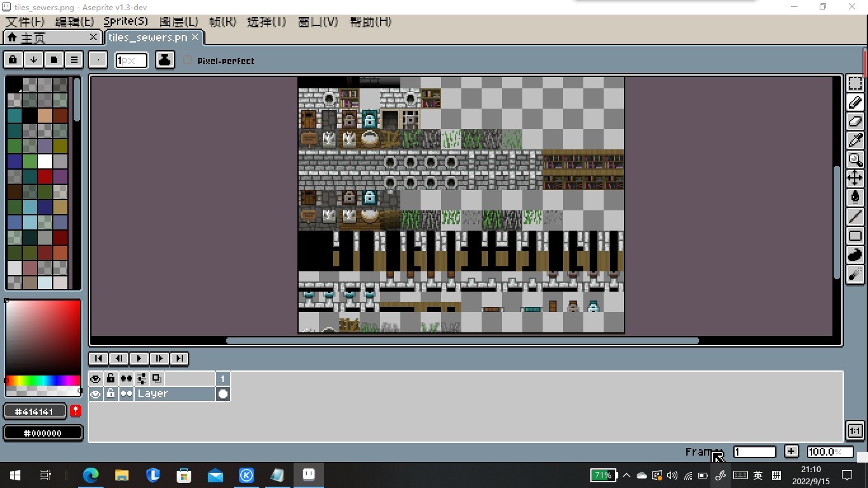Open the 100.0% zoom combo box
868x488 pixels.
(830, 452)
